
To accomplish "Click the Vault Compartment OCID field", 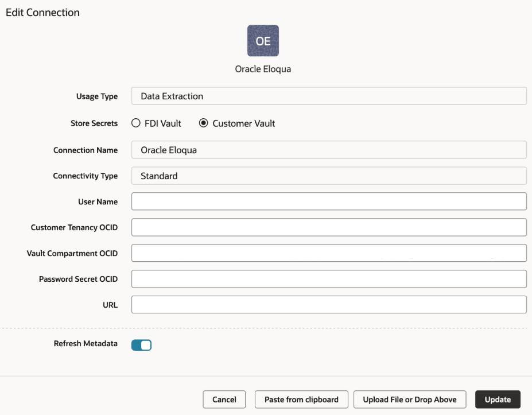I will point(329,253).
